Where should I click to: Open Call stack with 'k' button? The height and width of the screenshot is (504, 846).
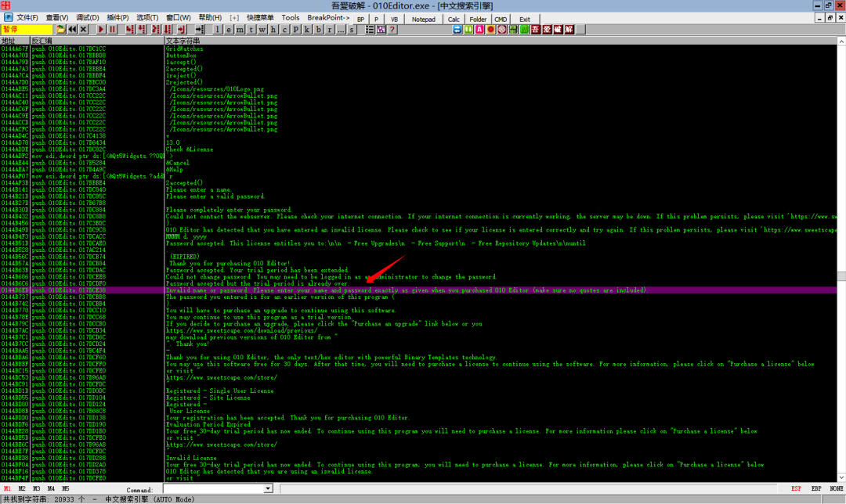pyautogui.click(x=307, y=30)
